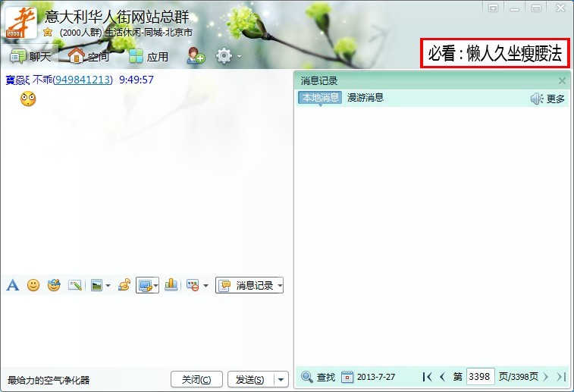Screen dimensions: 574x392
Task: Click the 关闭(C) button
Action: click(196, 379)
